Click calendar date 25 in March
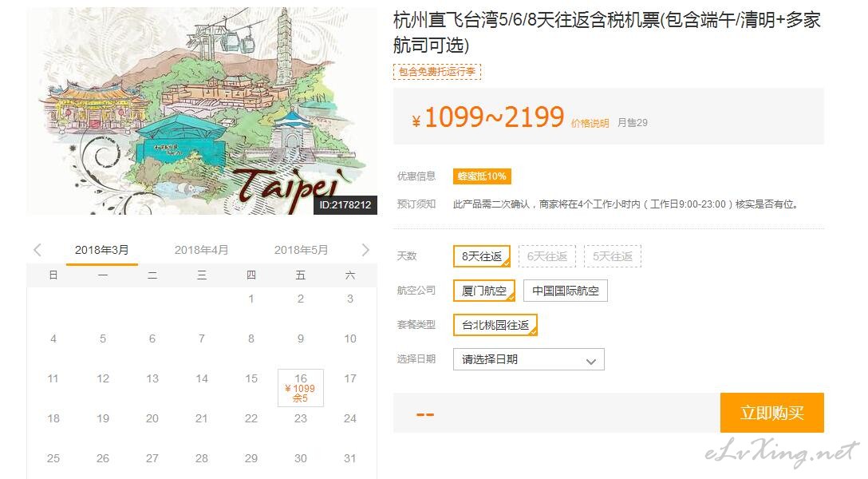Viewport: 868px width, 479px height. [x=53, y=458]
